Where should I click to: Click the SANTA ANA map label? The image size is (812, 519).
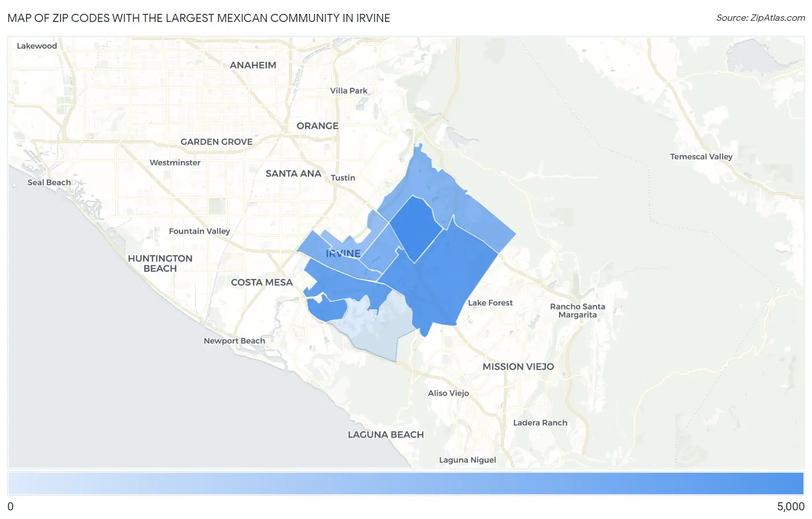(293, 173)
